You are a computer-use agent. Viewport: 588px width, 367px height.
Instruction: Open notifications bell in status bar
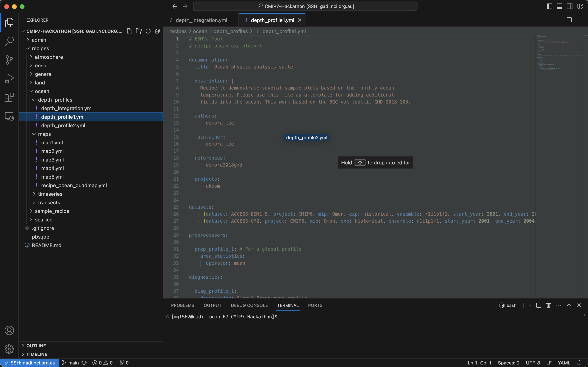[579, 363]
